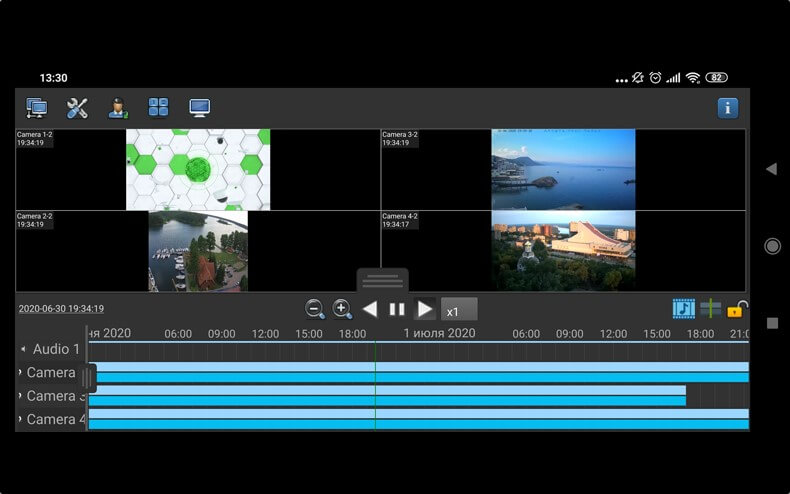This screenshot has height=494, width=790.
Task: Click the monitor display icon
Action: point(199,108)
